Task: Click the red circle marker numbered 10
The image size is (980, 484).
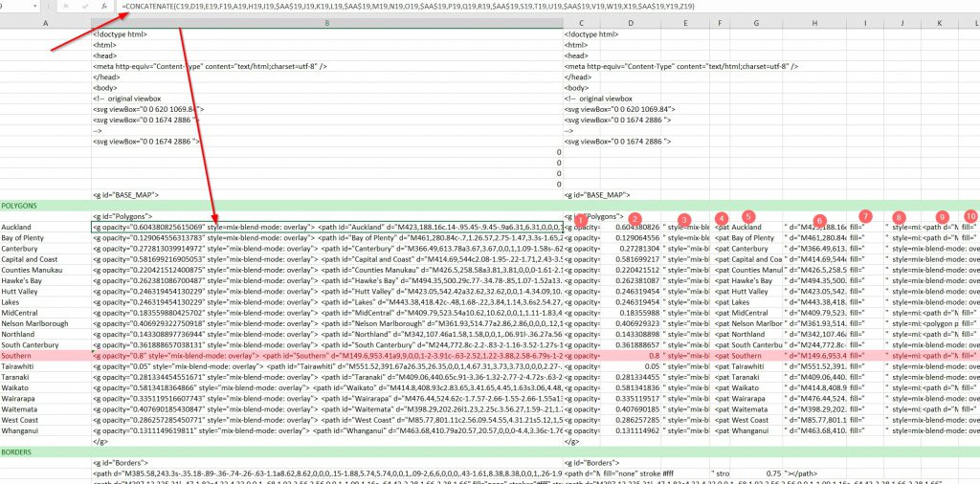Action: [971, 217]
